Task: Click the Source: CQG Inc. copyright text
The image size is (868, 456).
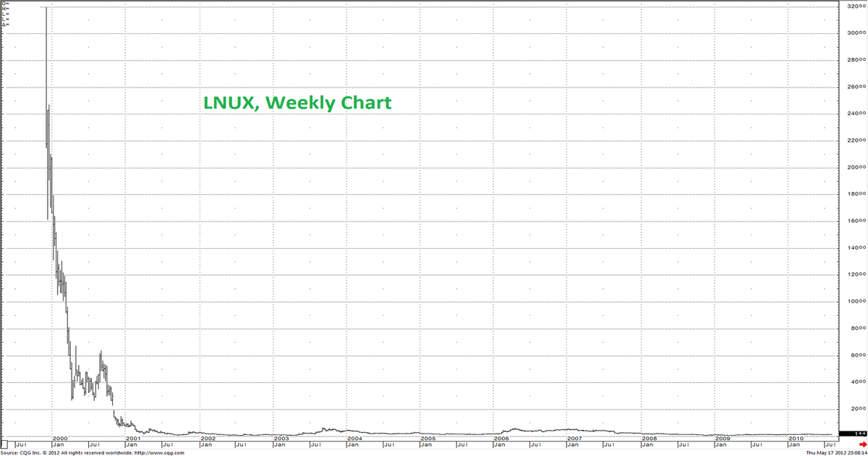Action: [22, 452]
